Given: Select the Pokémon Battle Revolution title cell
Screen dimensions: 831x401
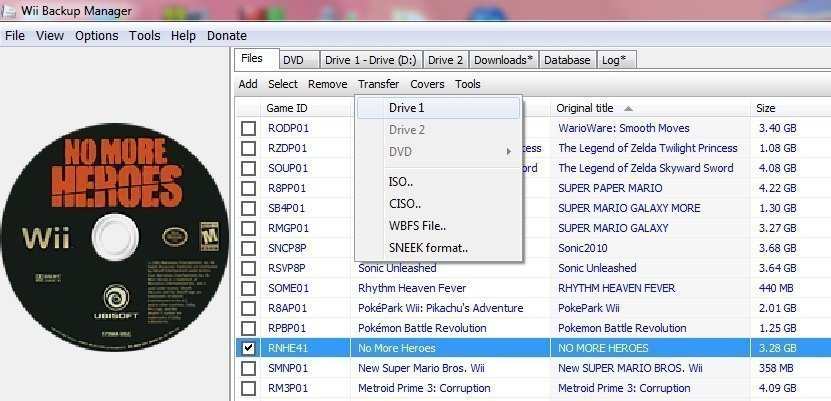Looking at the screenshot, I should point(422,328).
